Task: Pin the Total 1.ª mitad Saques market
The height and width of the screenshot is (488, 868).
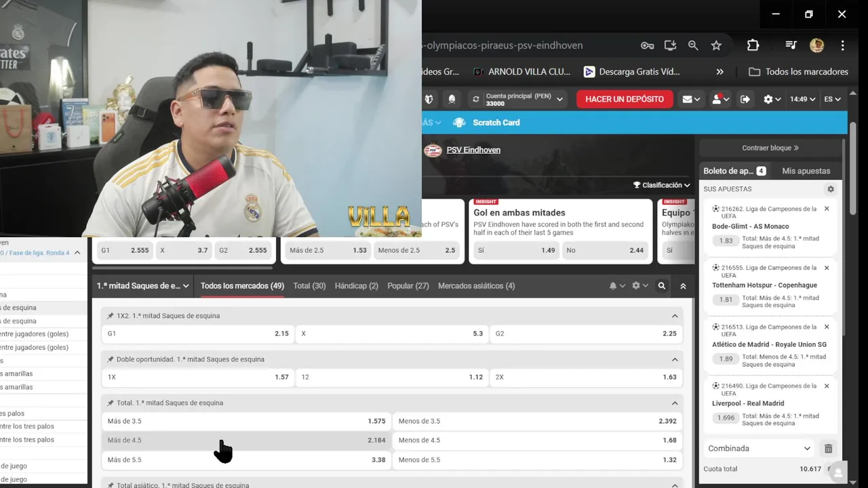Action: [x=111, y=403]
